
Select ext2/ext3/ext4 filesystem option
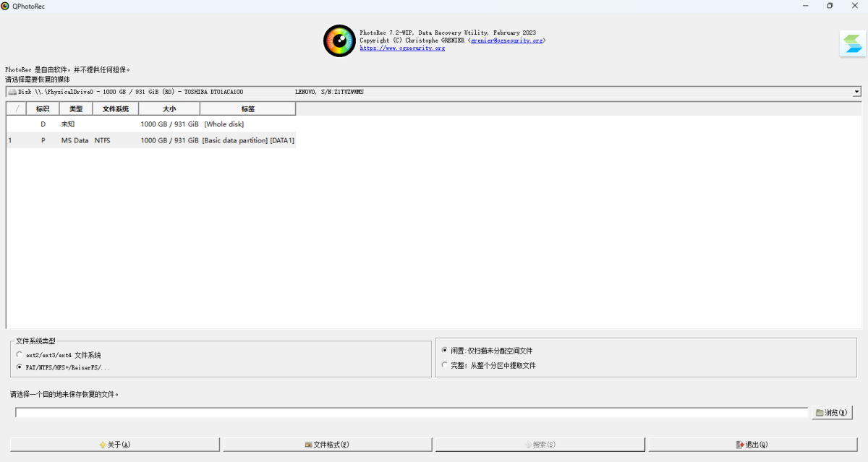[x=20, y=355]
